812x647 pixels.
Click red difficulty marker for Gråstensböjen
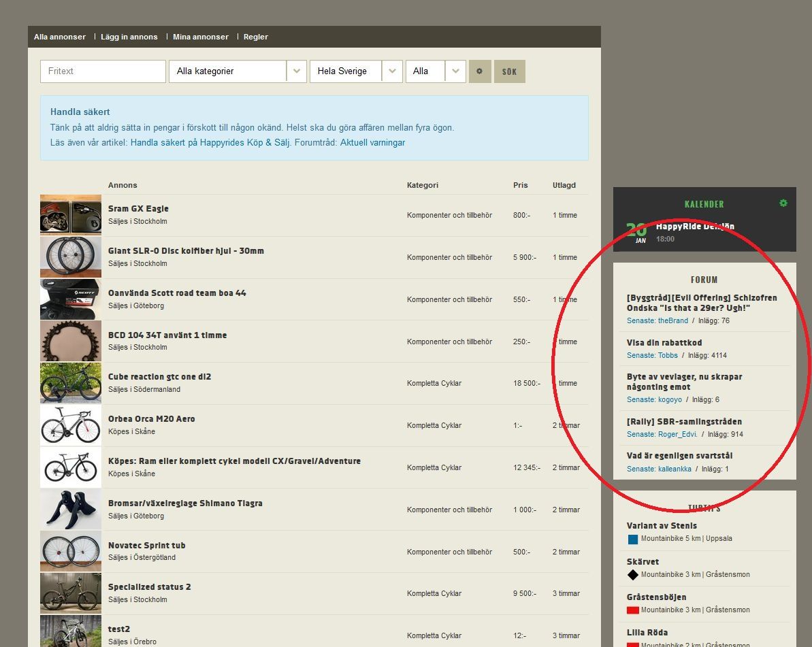point(633,610)
